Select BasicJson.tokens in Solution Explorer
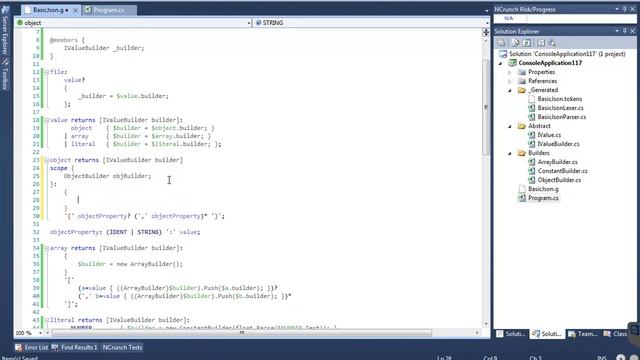Screen dimensions: 640x360 pos(560,99)
